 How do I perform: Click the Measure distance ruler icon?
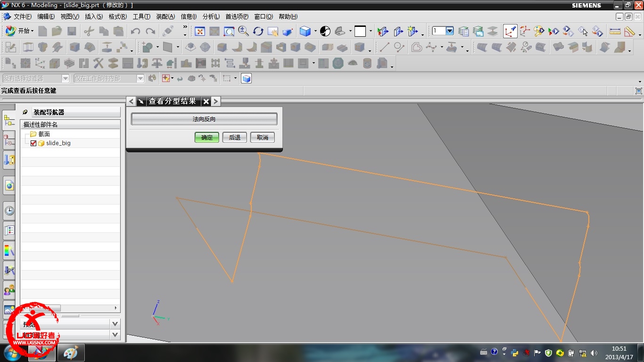pyautogui.click(x=615, y=32)
